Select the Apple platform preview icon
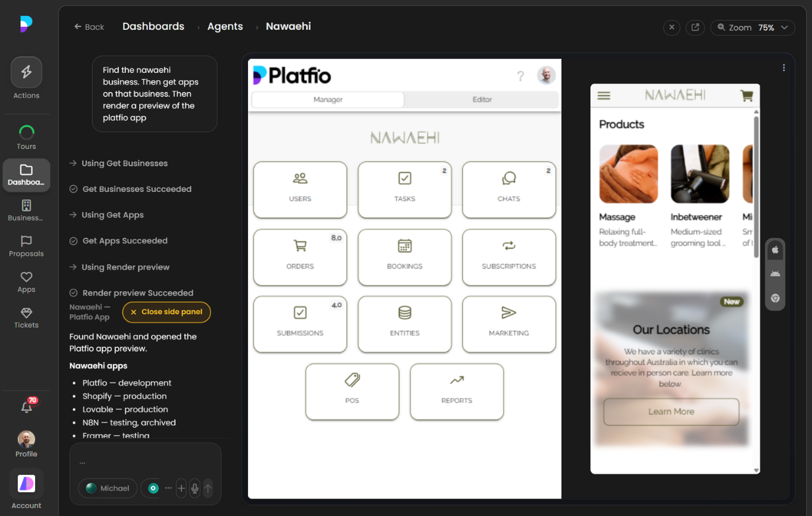 tap(775, 250)
